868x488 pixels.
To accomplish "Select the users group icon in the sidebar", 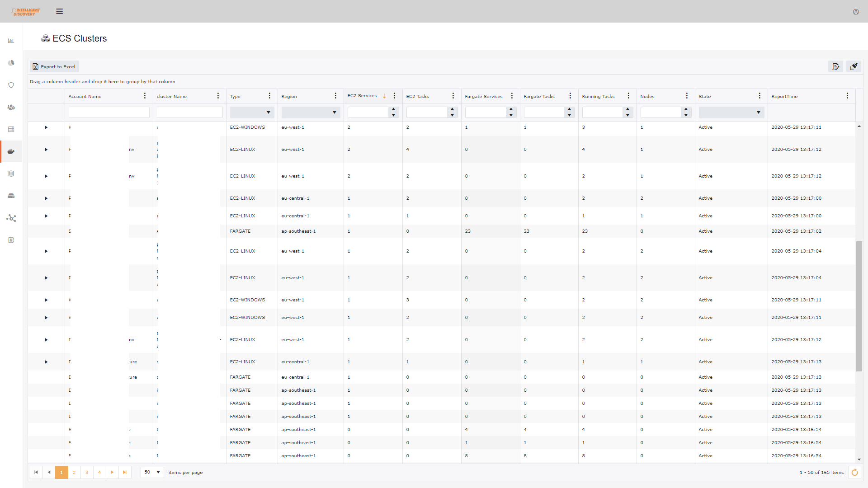I will tap(11, 108).
